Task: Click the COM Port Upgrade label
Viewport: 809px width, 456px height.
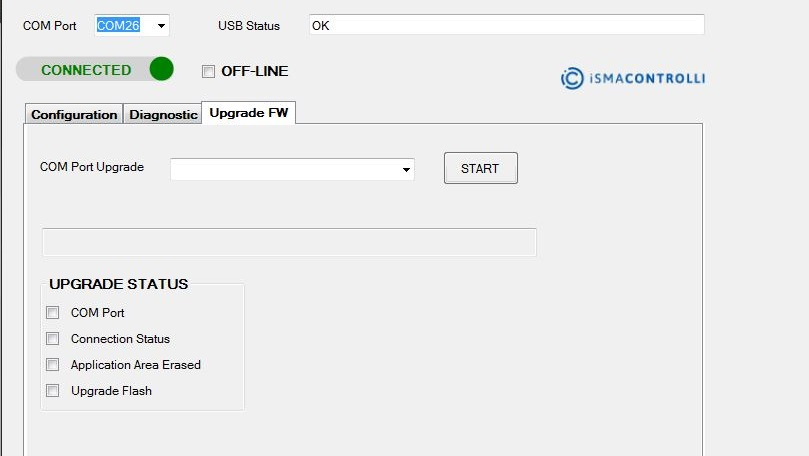Action: coord(92,167)
